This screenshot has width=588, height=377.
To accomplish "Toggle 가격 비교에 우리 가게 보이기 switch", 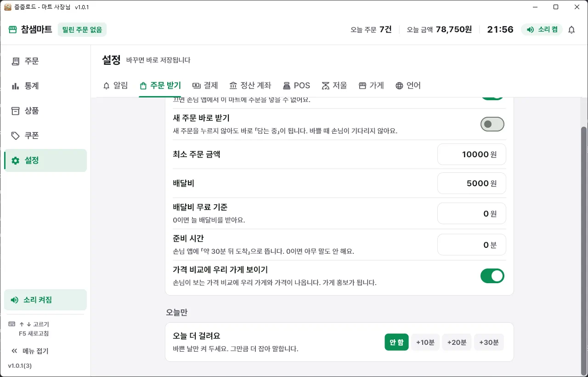I will 492,276.
